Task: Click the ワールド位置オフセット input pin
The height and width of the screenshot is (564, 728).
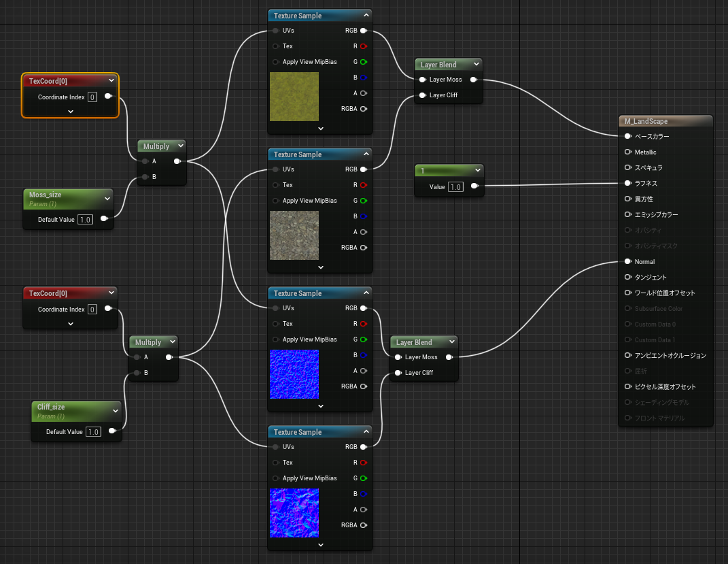Action: [x=627, y=293]
